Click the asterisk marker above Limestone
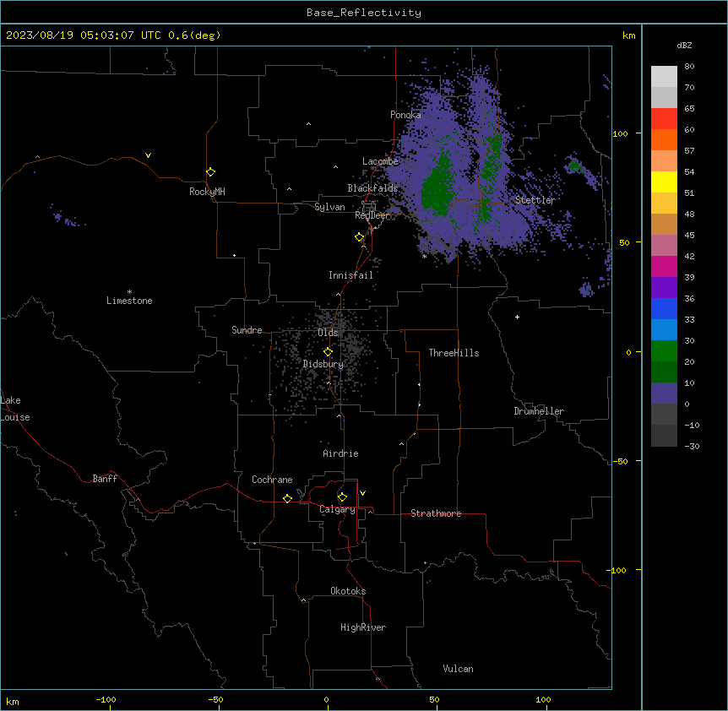The height and width of the screenshot is (711, 728). [x=129, y=292]
